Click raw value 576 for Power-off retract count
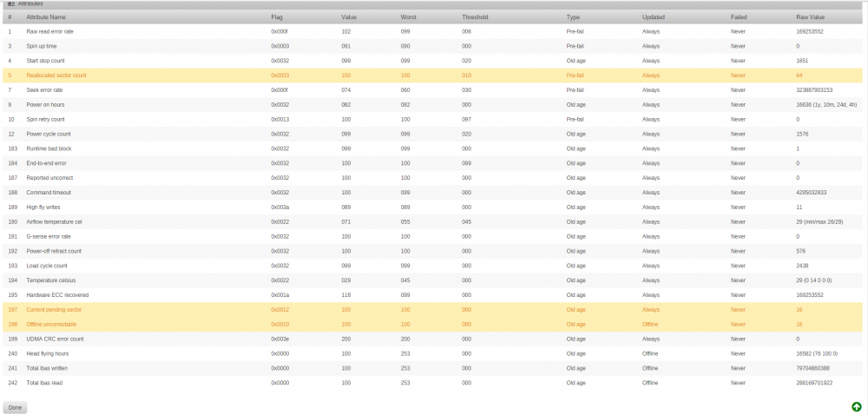 coord(801,251)
